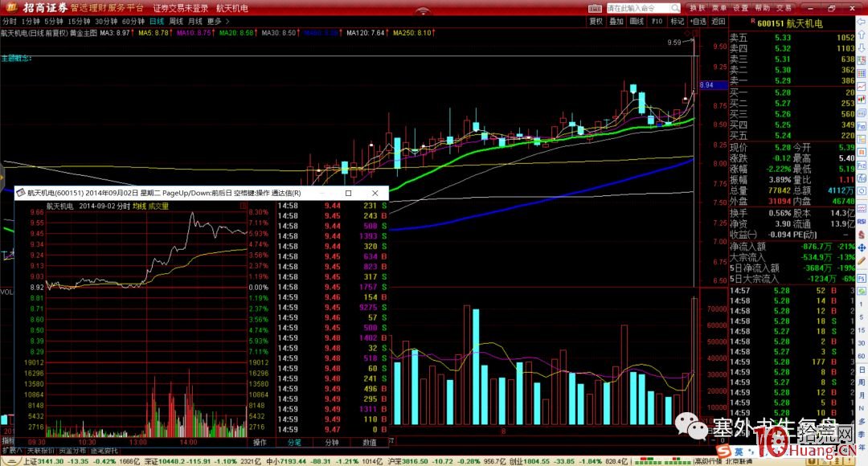Add stock via +自选 button
The image size is (868, 466).
698,22
